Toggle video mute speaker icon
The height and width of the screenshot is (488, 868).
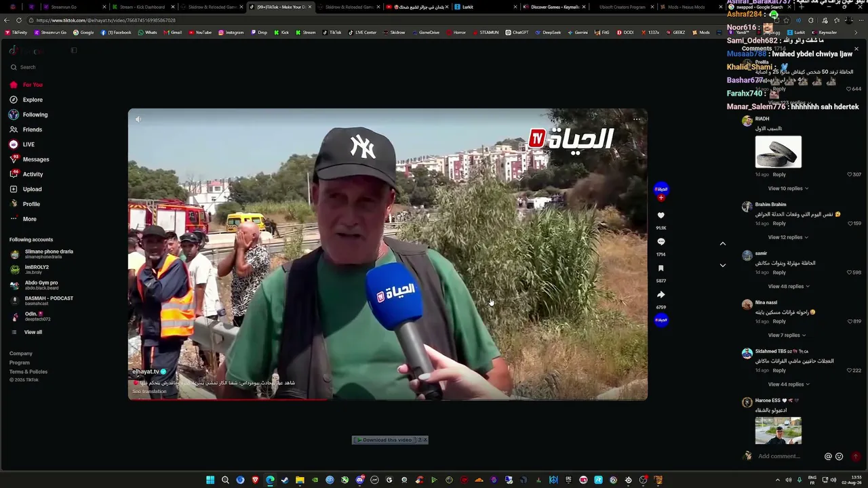(x=138, y=119)
